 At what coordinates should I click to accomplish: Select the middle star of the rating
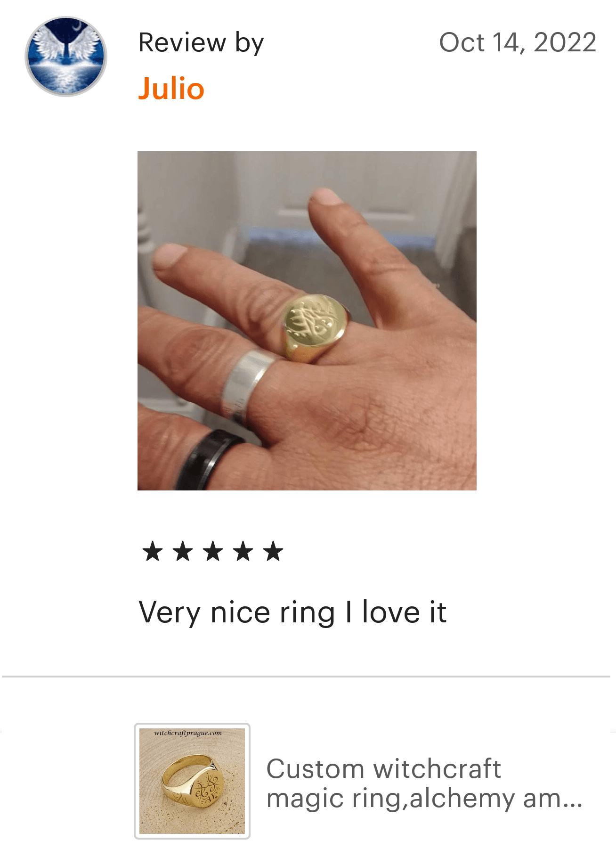(x=213, y=551)
